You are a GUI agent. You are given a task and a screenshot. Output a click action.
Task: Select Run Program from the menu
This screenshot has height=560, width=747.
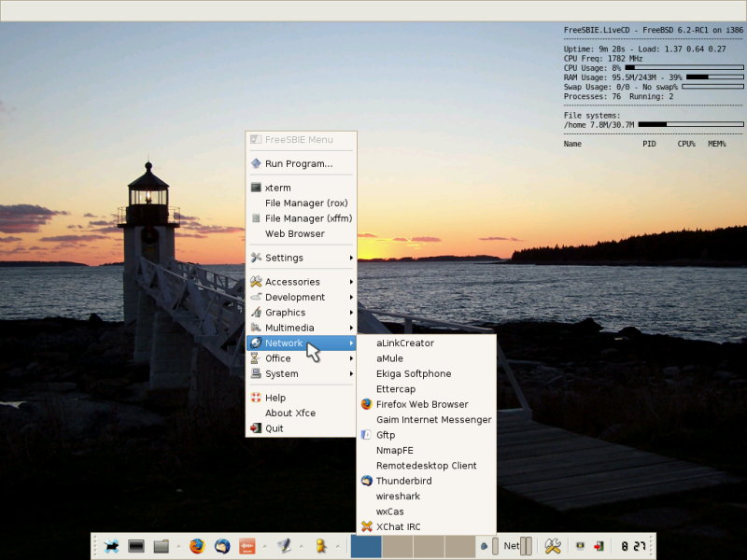click(298, 163)
